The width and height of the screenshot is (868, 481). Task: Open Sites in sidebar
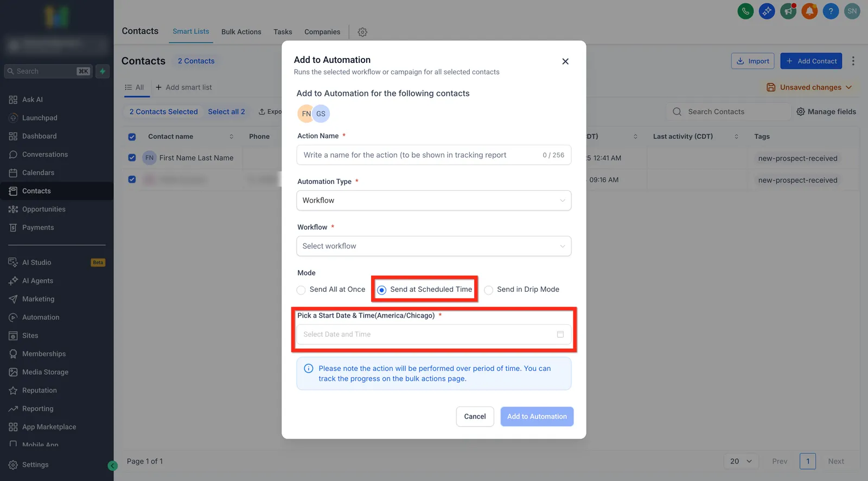coord(30,336)
